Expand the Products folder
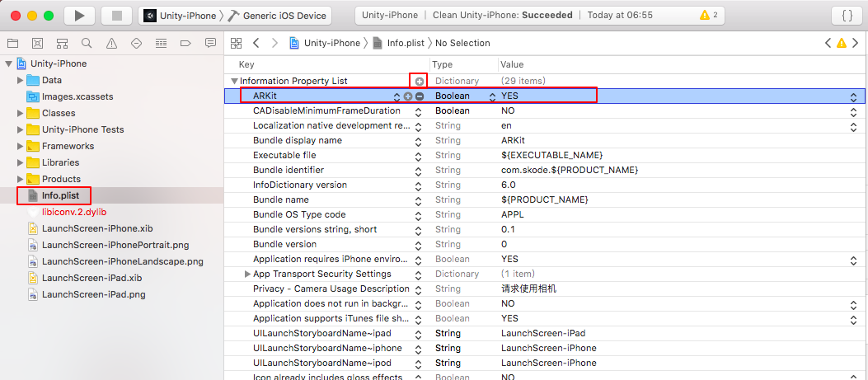This screenshot has height=380, width=868. click(21, 179)
